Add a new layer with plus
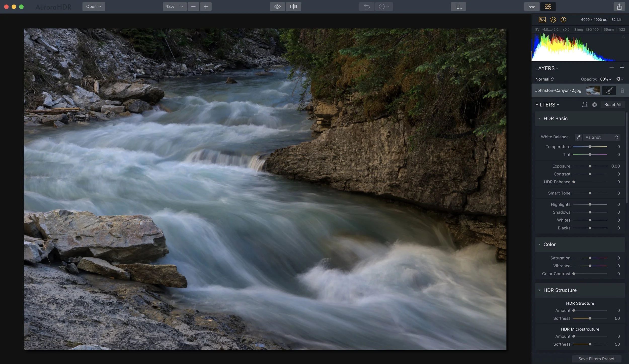 click(x=622, y=68)
